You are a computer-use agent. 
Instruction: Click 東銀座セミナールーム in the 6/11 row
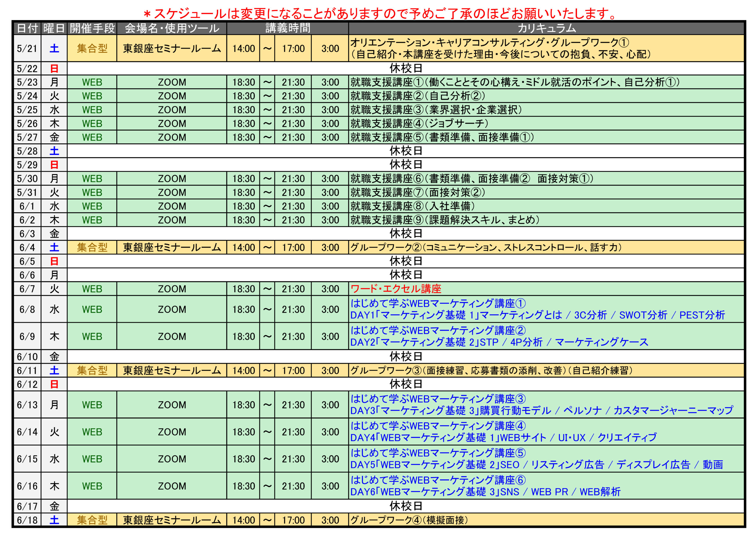click(172, 370)
